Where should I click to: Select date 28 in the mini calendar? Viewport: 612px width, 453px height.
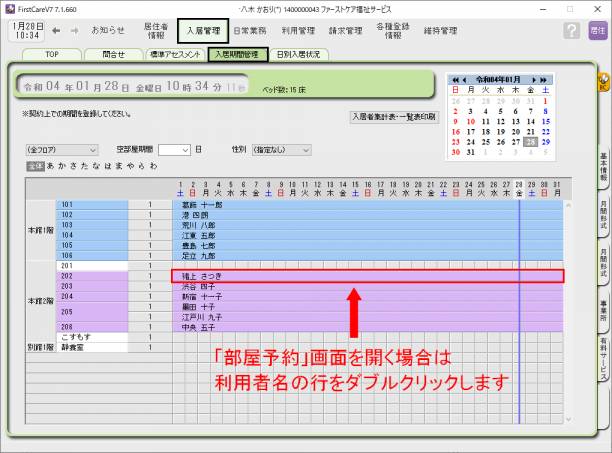coord(531,141)
